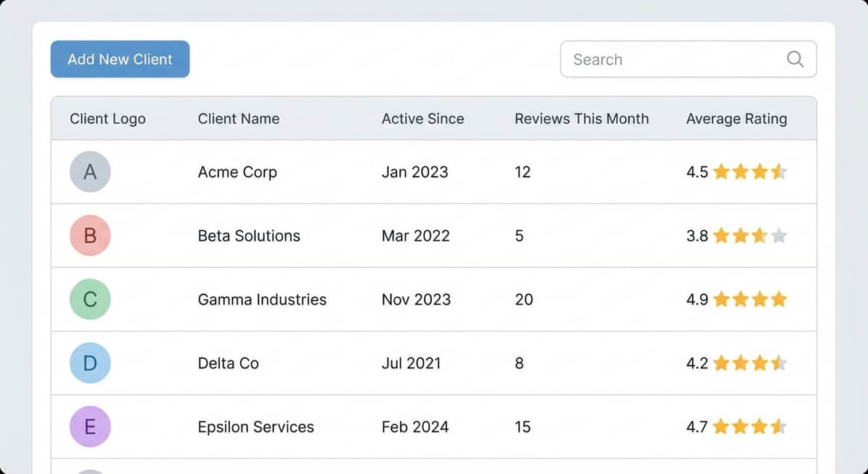Click the Delta Co "D" avatar logo
The width and height of the screenshot is (868, 474).
click(90, 363)
